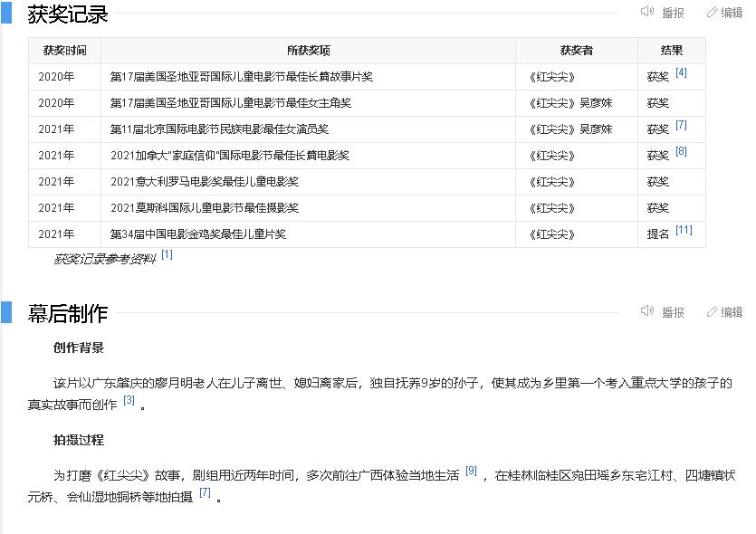Viewport: 756px width, 534px height.
Task: Open reference [7] in the 北京国际电影节 row
Action: pos(681,125)
